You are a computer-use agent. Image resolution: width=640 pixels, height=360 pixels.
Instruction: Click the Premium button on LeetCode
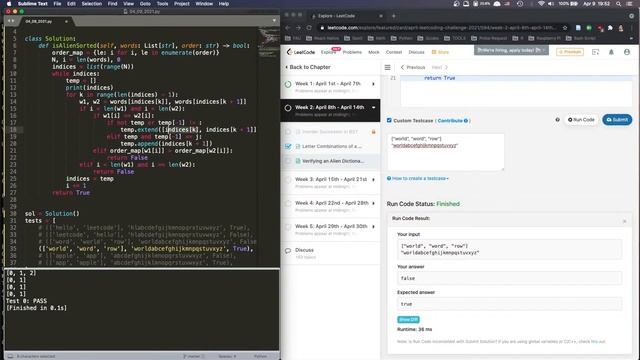pos(570,52)
